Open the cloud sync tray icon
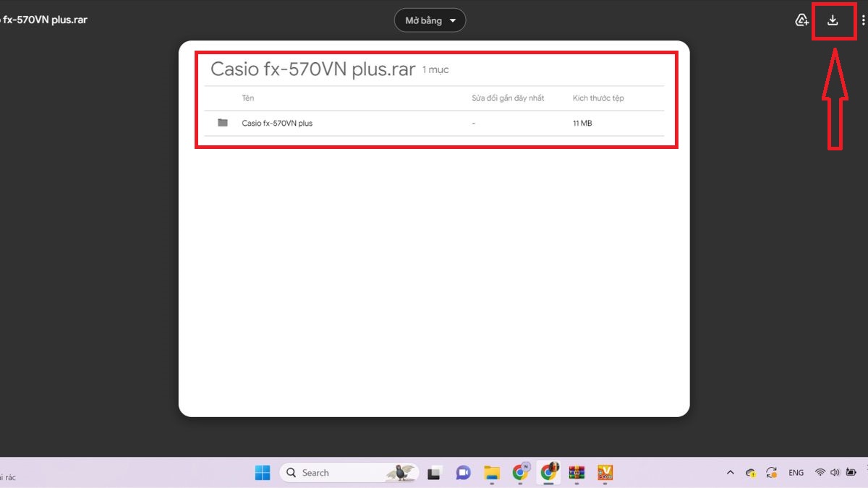868x488 pixels. (x=751, y=473)
